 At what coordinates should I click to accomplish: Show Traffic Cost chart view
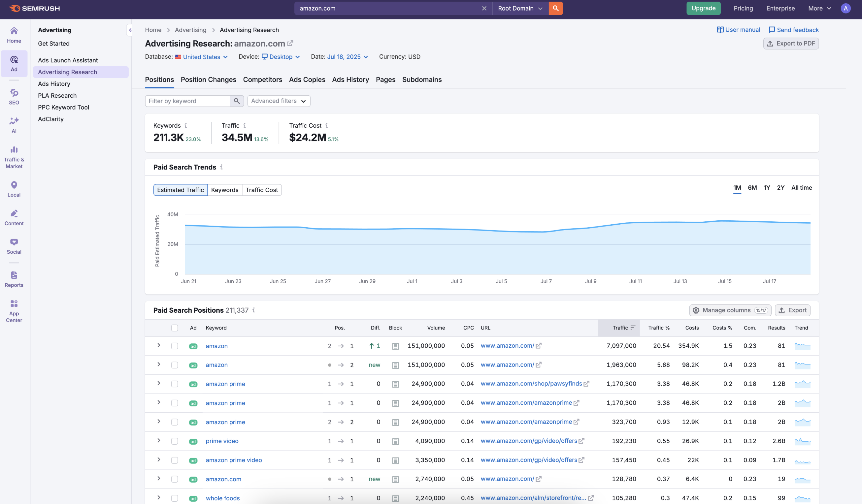(262, 190)
